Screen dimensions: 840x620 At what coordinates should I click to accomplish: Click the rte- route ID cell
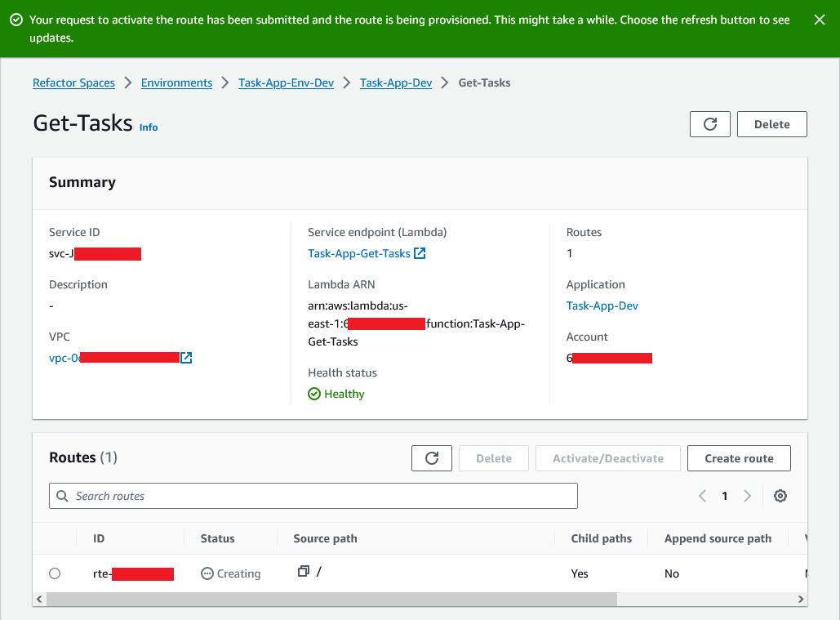point(133,573)
